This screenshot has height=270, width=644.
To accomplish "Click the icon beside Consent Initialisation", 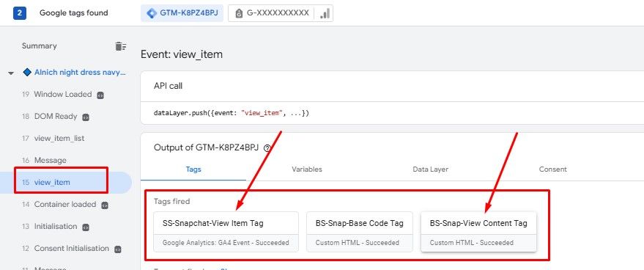I will (117, 249).
